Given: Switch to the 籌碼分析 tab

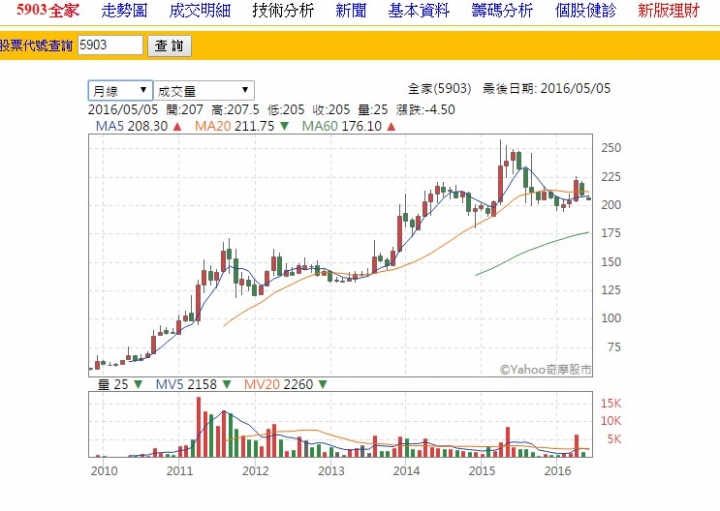Looking at the screenshot, I should point(502,11).
